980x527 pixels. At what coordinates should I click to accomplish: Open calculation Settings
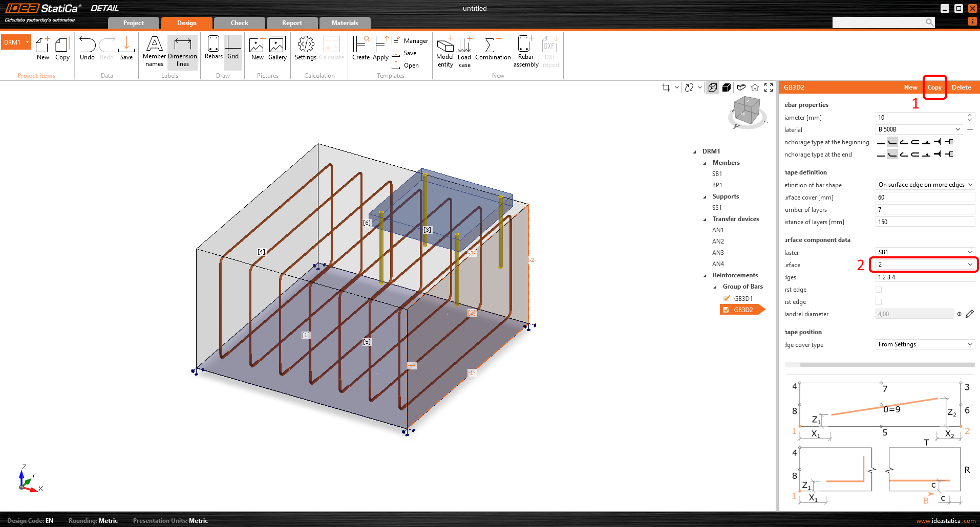pos(306,49)
